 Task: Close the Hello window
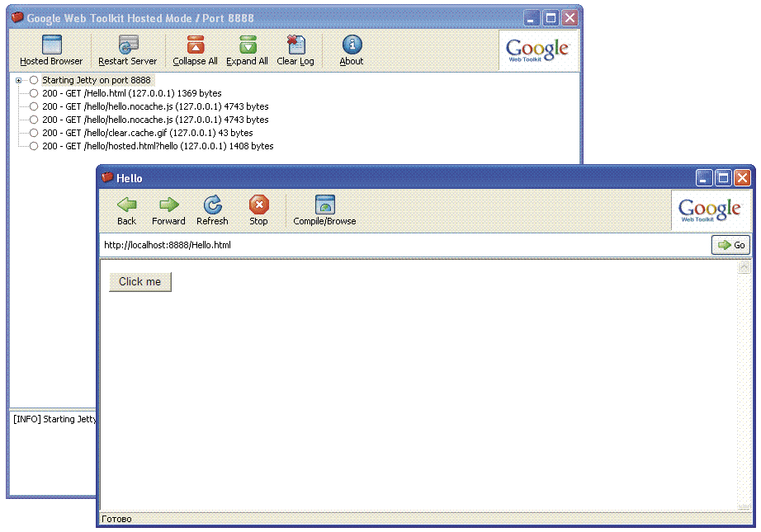point(742,178)
